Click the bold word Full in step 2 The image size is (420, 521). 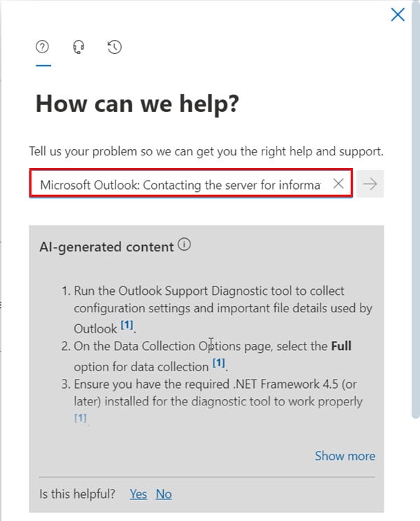(341, 346)
